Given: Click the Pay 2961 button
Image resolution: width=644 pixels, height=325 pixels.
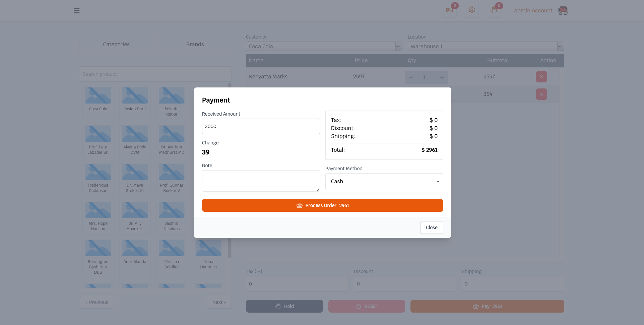Looking at the screenshot, I should click(487, 306).
